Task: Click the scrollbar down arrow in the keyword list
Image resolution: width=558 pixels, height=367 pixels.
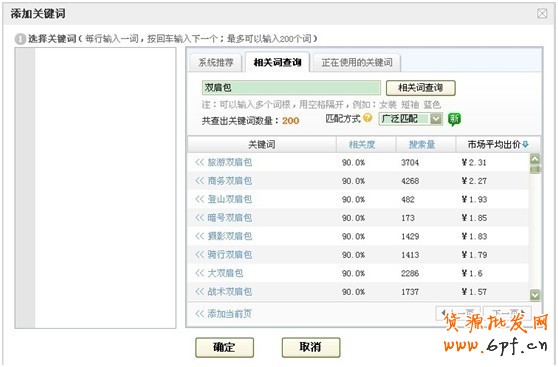Action: [x=535, y=294]
